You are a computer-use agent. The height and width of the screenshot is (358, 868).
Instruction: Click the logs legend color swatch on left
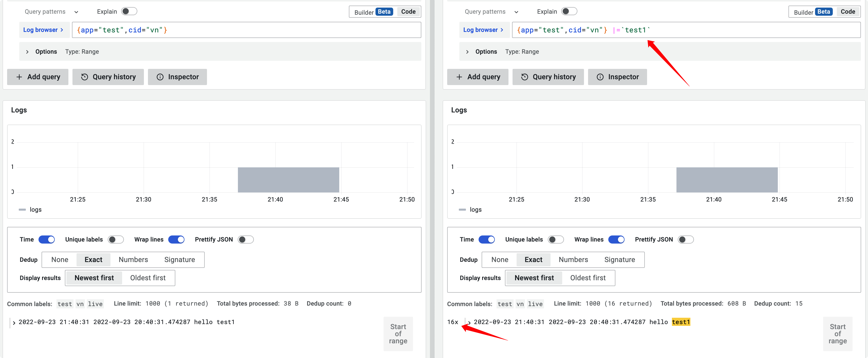coord(22,210)
